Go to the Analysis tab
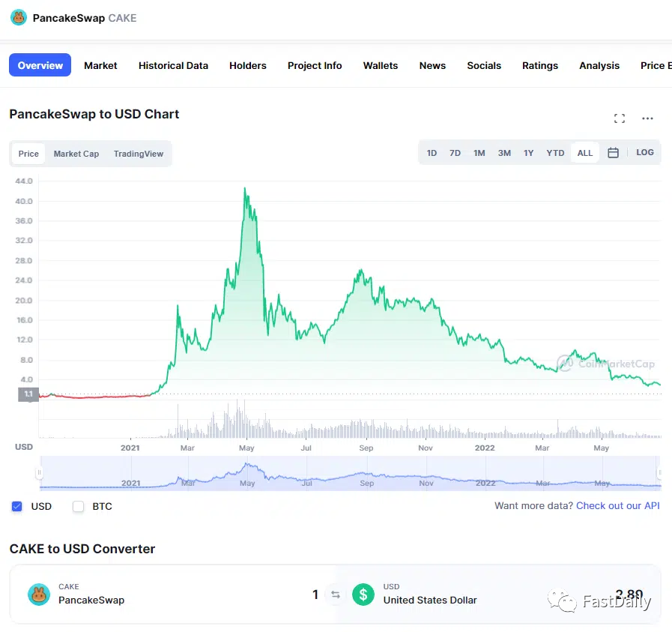 [599, 66]
